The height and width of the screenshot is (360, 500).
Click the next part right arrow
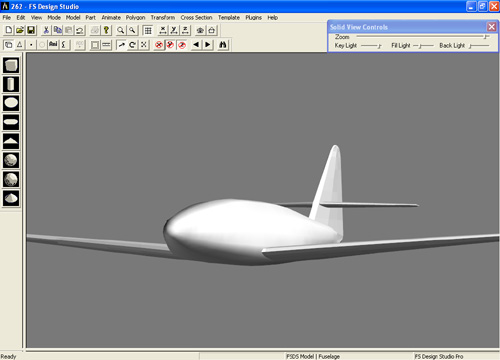(208, 45)
